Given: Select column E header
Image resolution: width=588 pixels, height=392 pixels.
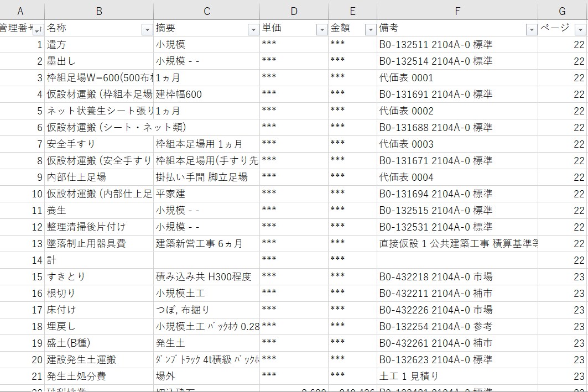Looking at the screenshot, I should tap(352, 11).
